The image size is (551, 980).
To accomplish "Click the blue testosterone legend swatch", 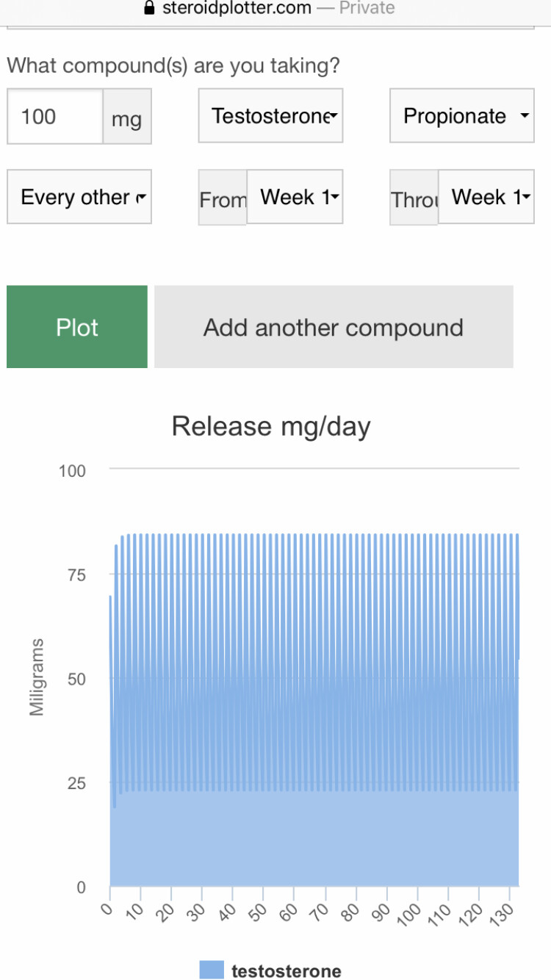I will point(211,970).
